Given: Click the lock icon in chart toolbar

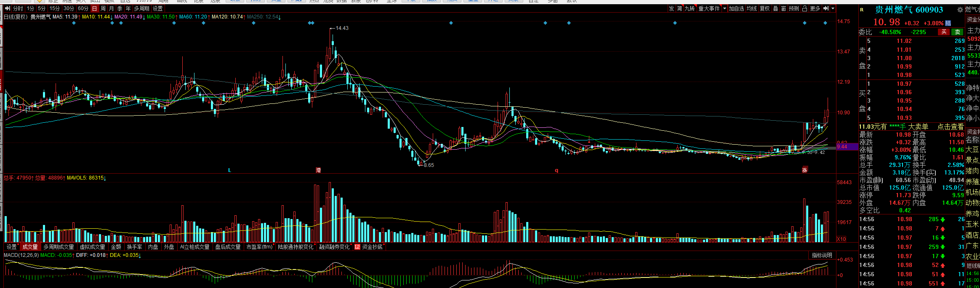Looking at the screenshot, I should tap(804, 8).
